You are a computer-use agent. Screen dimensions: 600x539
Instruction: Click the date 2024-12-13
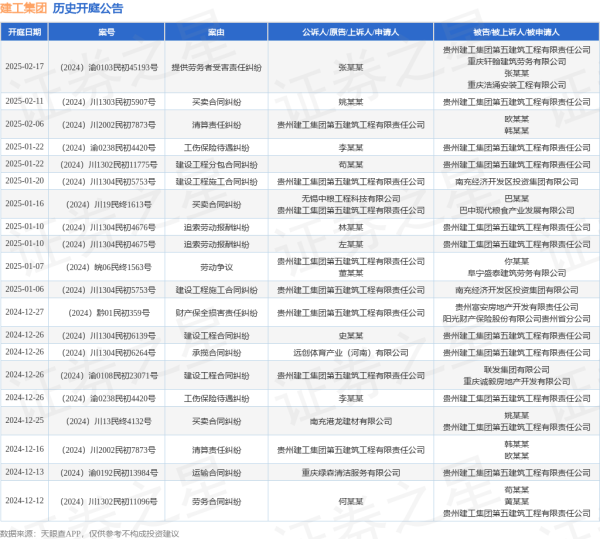tap(24, 472)
